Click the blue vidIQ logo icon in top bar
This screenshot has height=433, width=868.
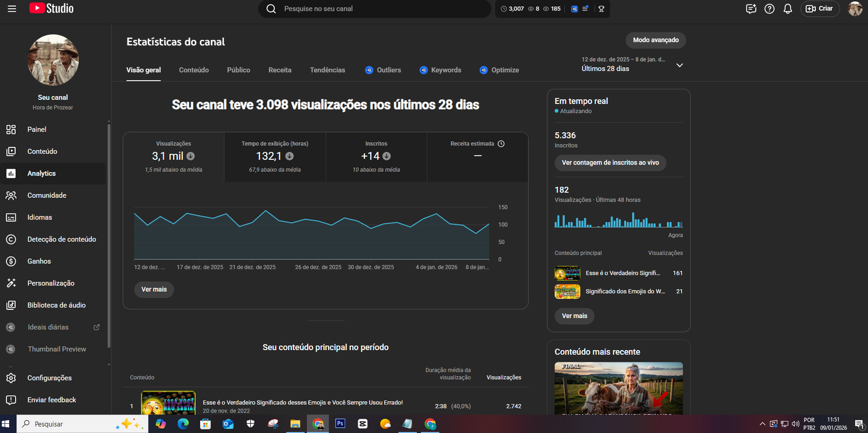click(x=575, y=9)
